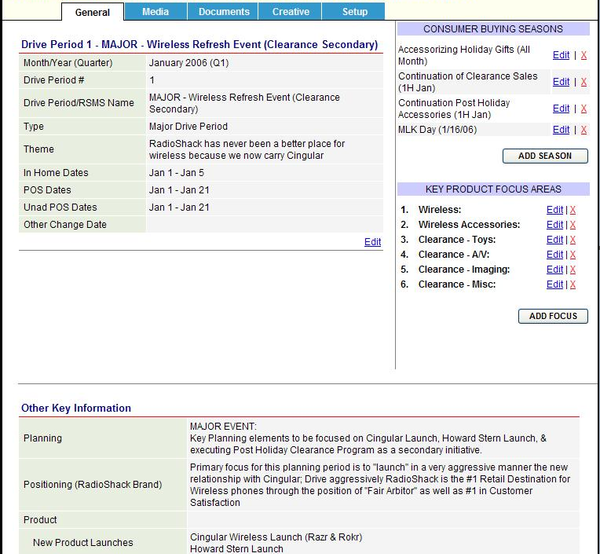Delete the MLK Day season

coord(584,130)
